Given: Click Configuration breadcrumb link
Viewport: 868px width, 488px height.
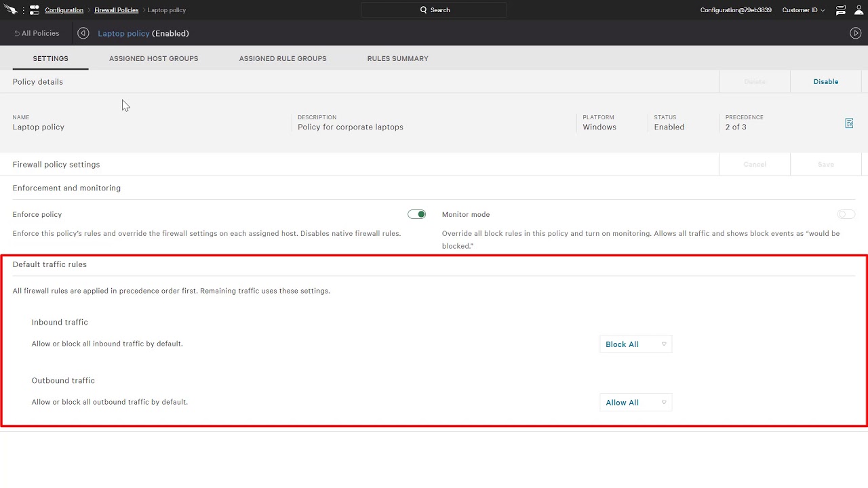Looking at the screenshot, I should [64, 10].
